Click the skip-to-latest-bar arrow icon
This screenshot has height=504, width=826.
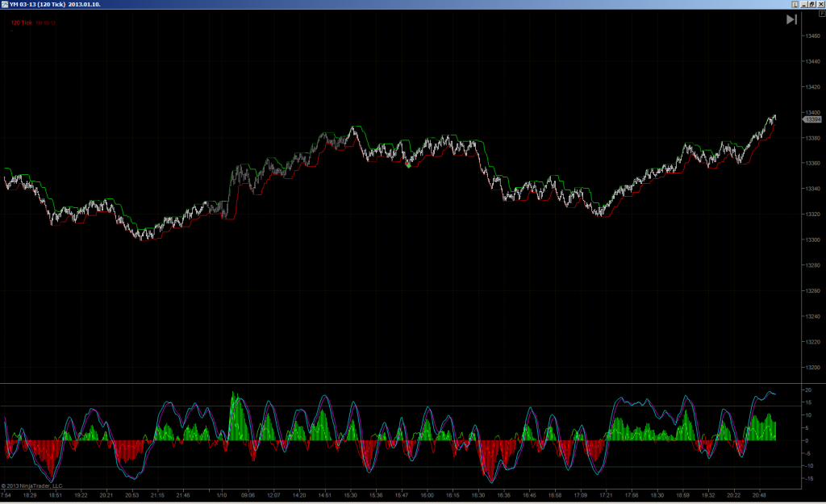791,19
